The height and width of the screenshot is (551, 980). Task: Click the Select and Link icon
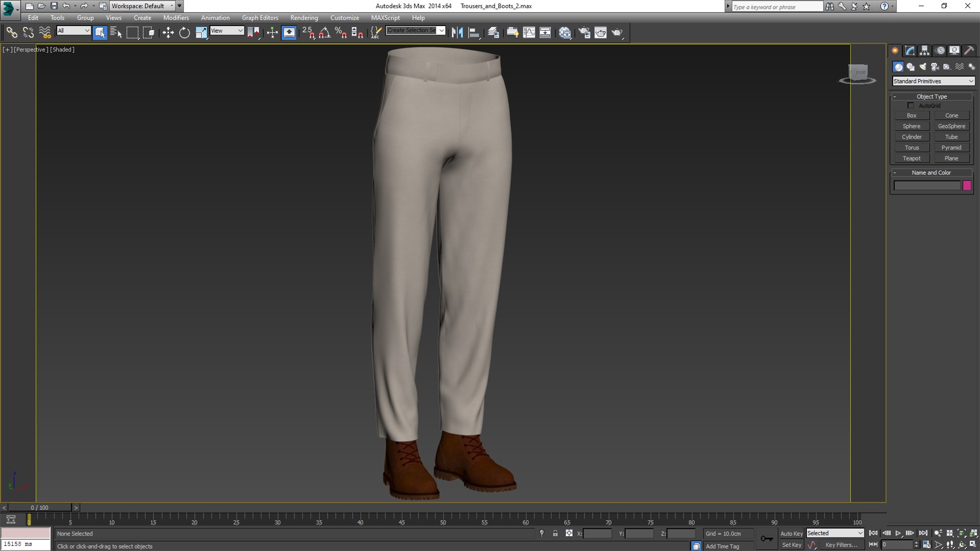(x=11, y=33)
